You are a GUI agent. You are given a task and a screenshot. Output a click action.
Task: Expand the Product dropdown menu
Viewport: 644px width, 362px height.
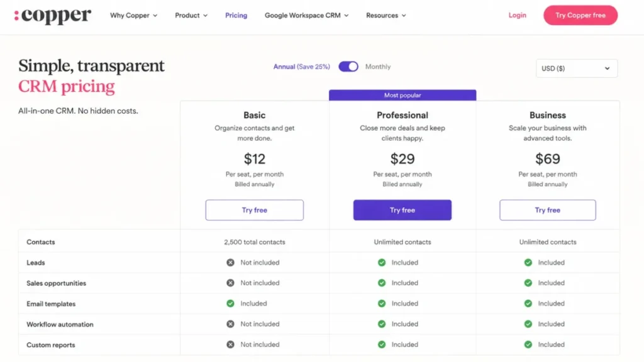(x=191, y=16)
